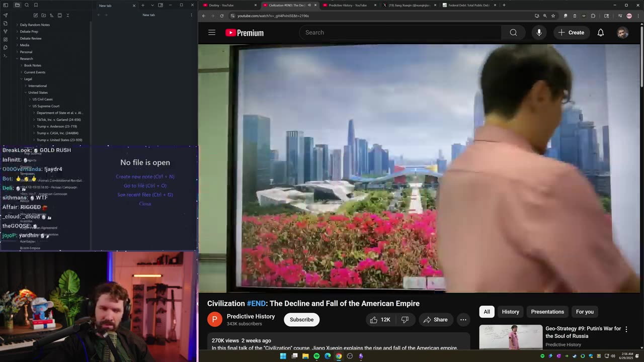Reload the YouTube page in Chrome
The image size is (644, 362).
[222, 16]
